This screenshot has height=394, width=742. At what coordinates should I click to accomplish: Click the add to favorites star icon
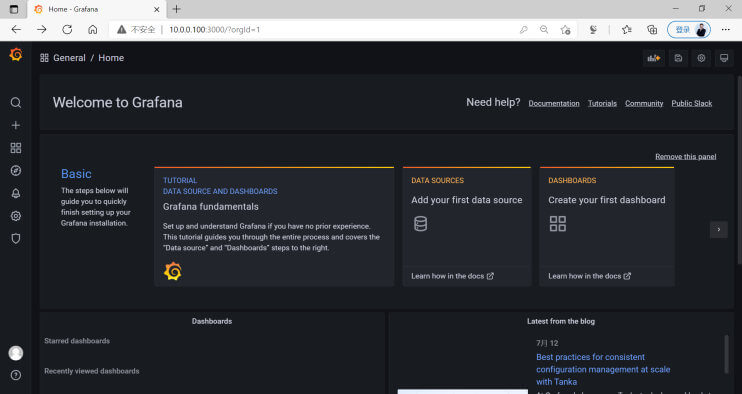click(x=565, y=30)
